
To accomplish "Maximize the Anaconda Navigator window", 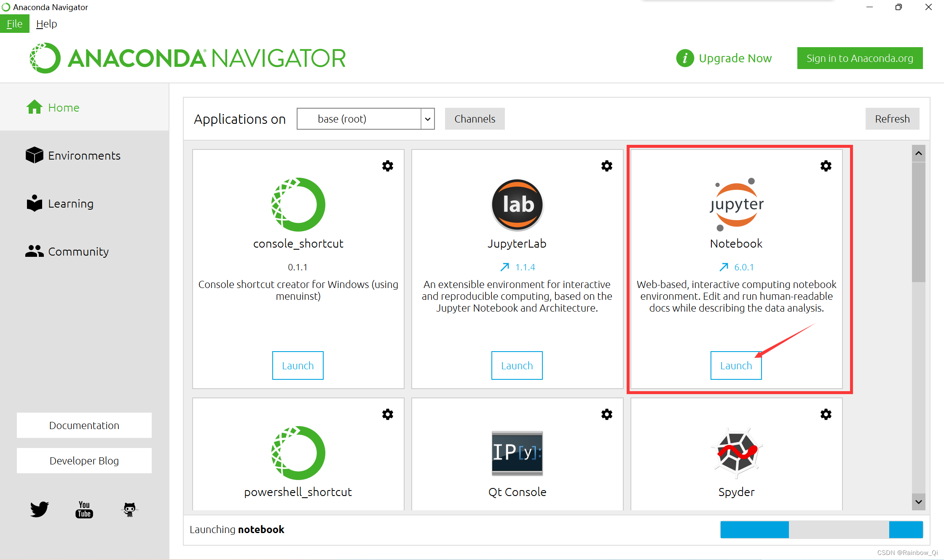I will coord(899,7).
